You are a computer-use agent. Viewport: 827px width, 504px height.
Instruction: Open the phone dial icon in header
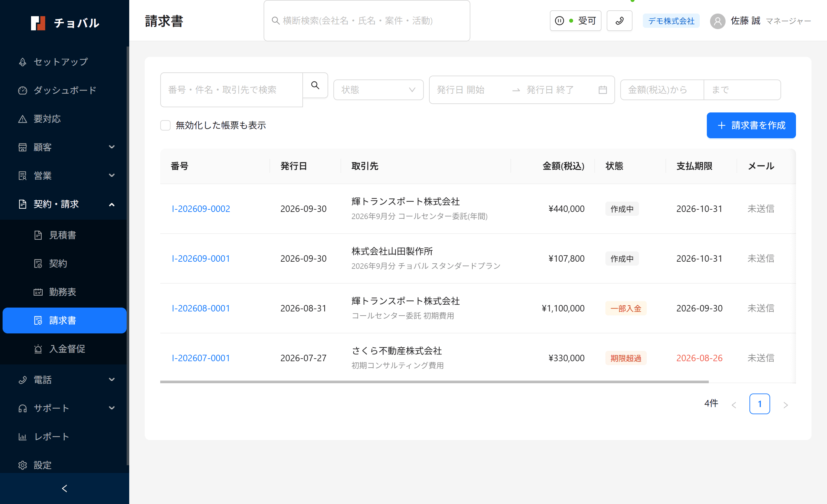point(619,21)
